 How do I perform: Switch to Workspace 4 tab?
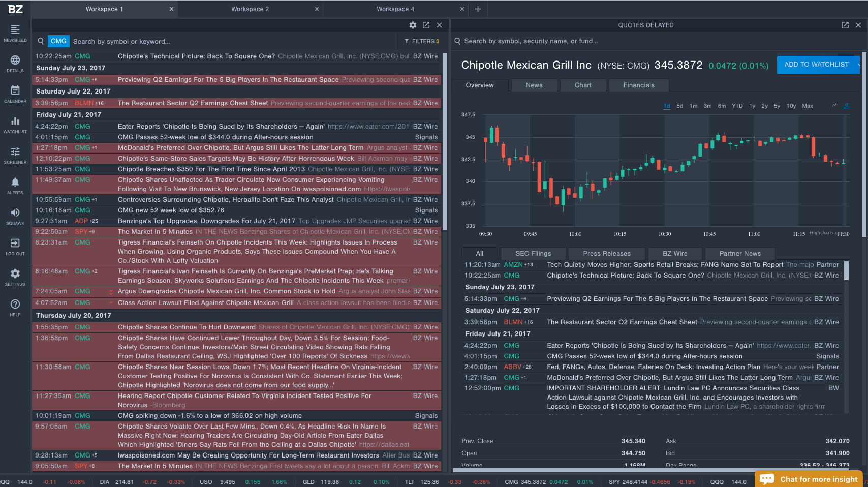(395, 9)
